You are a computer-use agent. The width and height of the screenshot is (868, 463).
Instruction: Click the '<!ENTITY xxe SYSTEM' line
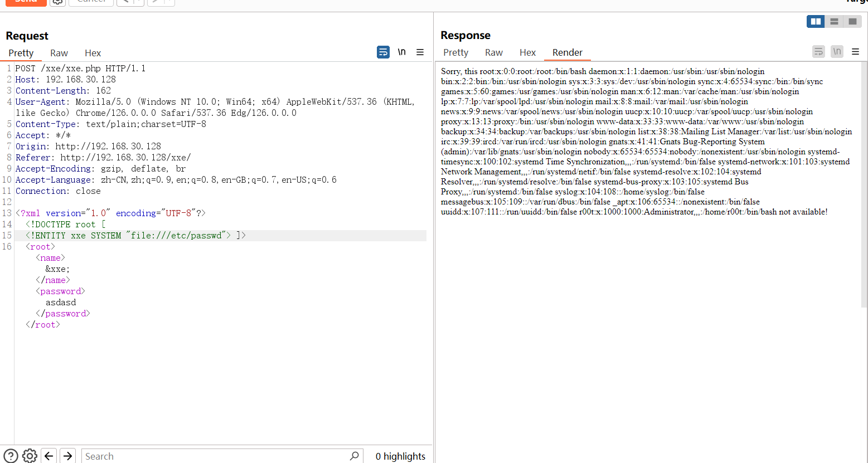(x=135, y=236)
